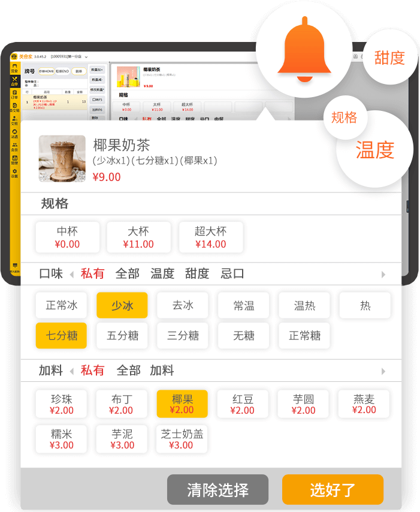Viewport: 420px width, 512px height.
Task: Click the 口味F5 button in the background window
Action: coord(97,100)
